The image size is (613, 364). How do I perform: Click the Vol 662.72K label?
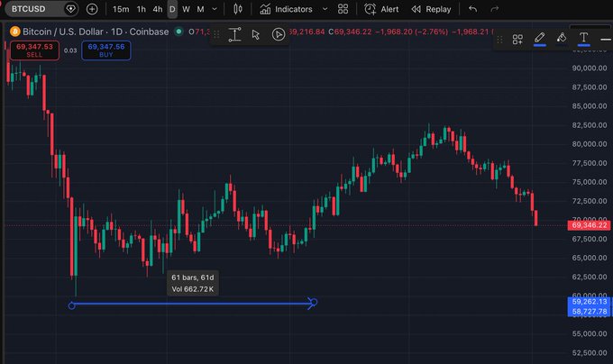[x=192, y=289]
